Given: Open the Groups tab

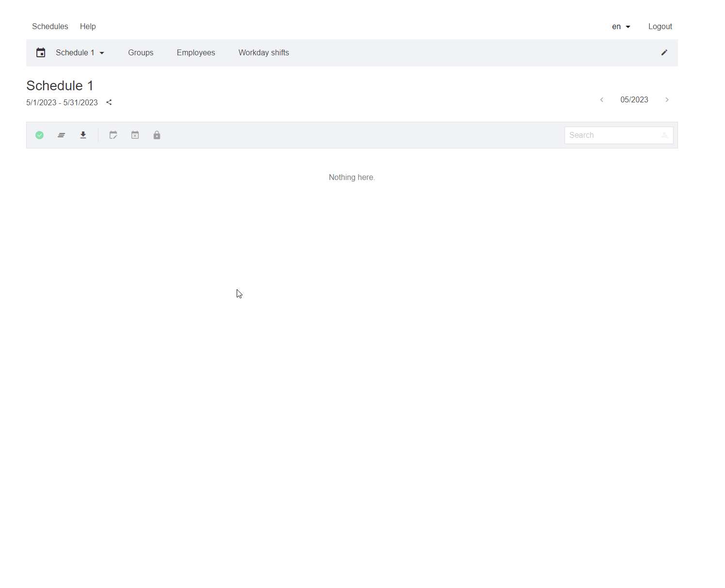Looking at the screenshot, I should (141, 53).
